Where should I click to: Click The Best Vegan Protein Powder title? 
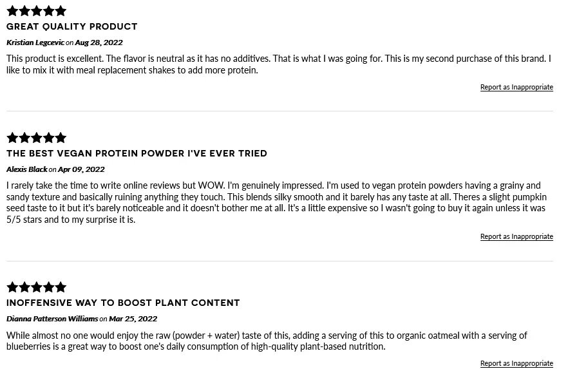click(137, 153)
